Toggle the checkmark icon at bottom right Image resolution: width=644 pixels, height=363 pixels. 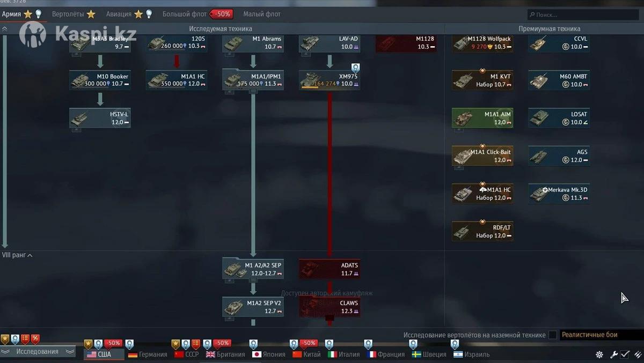625,354
